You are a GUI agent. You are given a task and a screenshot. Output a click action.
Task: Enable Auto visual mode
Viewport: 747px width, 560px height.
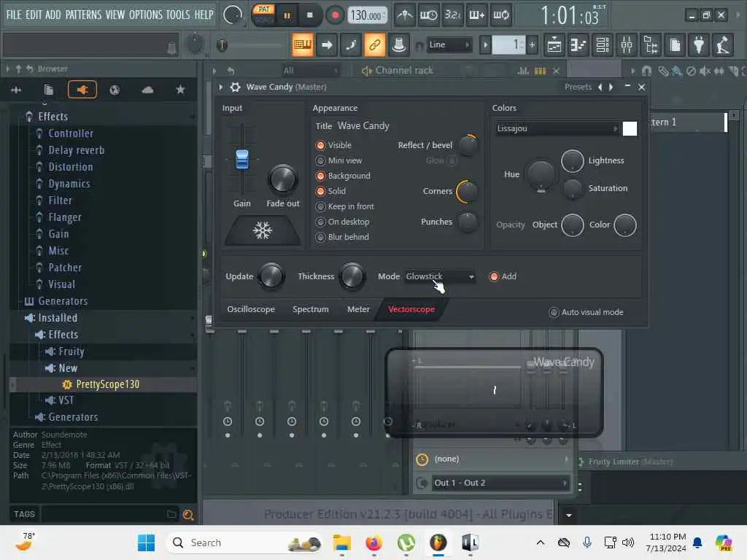(587, 312)
